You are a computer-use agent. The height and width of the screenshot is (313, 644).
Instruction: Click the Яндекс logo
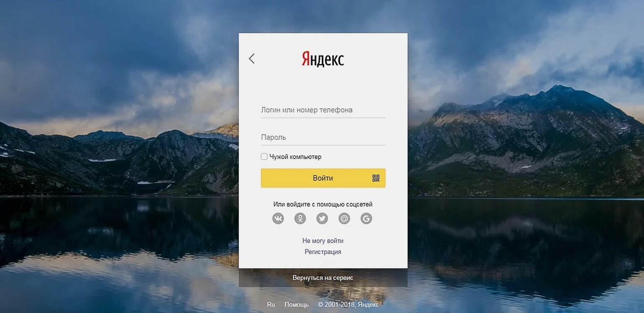323,59
